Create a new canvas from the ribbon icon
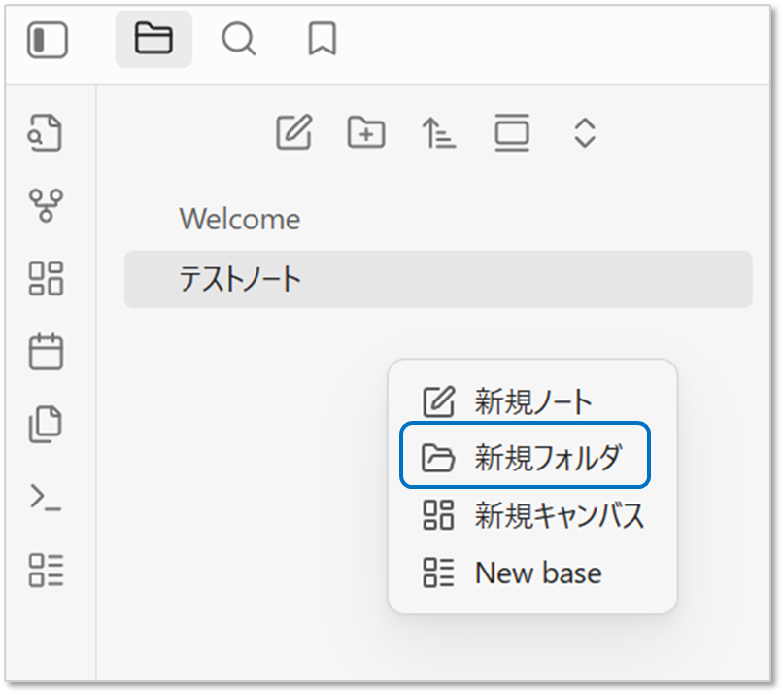 (46, 278)
